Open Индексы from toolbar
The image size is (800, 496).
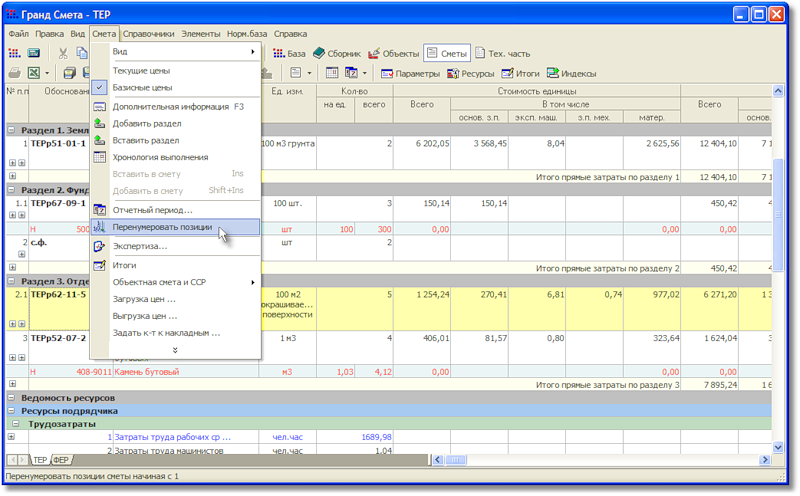[x=571, y=73]
